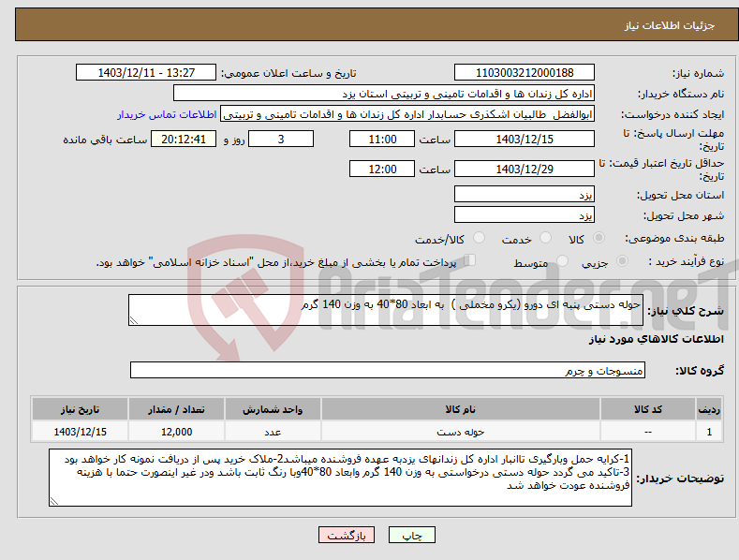Click the ردیف column header
Screen dimensions: 739x560
[x=709, y=409]
